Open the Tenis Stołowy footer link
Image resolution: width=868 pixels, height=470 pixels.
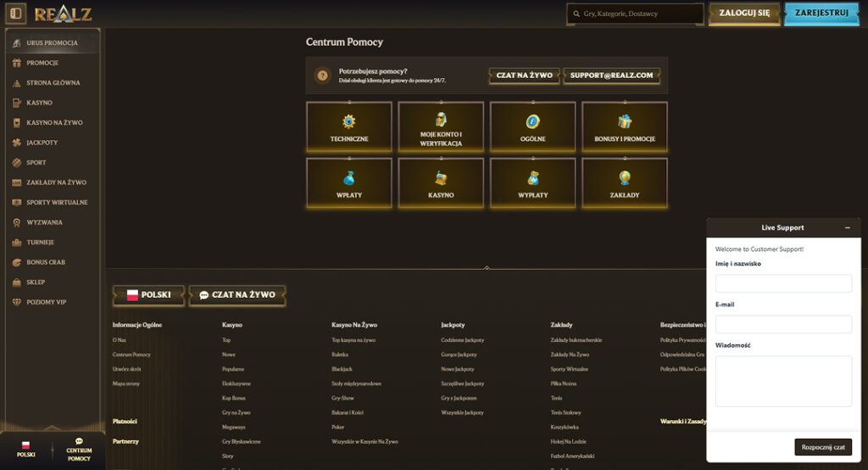click(x=565, y=412)
